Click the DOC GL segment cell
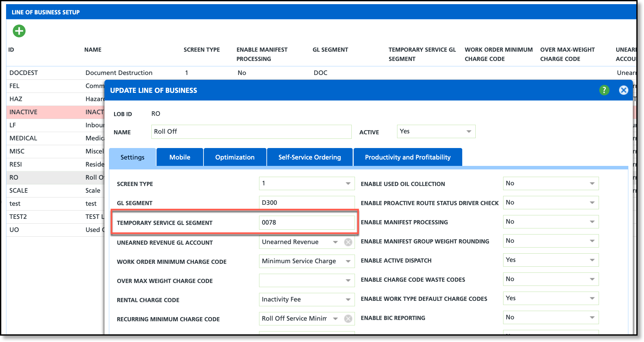 tap(320, 73)
